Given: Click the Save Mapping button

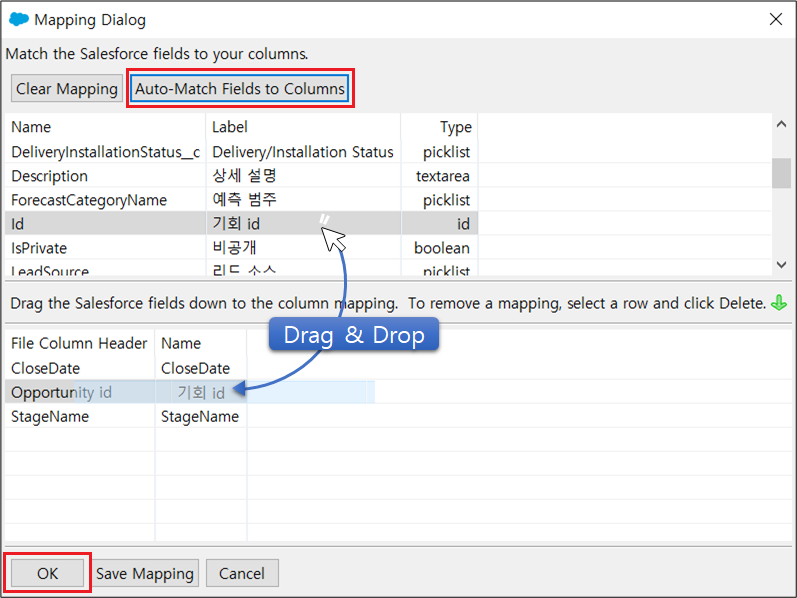Looking at the screenshot, I should click(x=145, y=573).
